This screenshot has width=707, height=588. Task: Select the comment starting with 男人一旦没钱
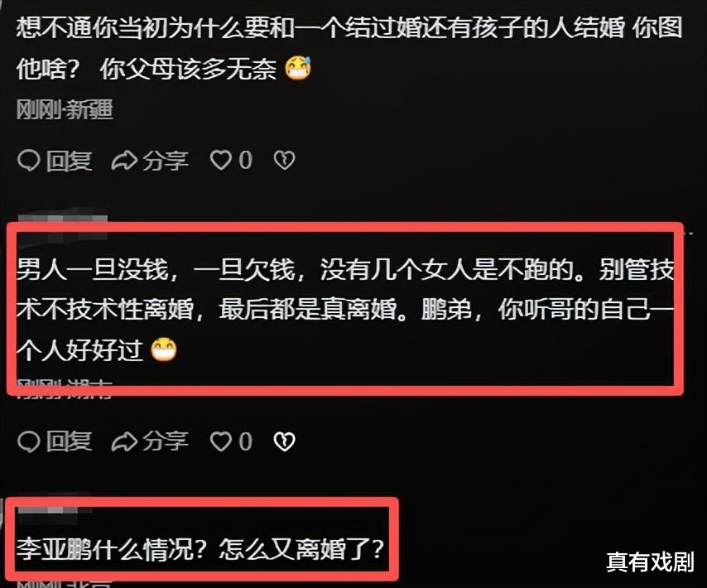click(x=345, y=310)
